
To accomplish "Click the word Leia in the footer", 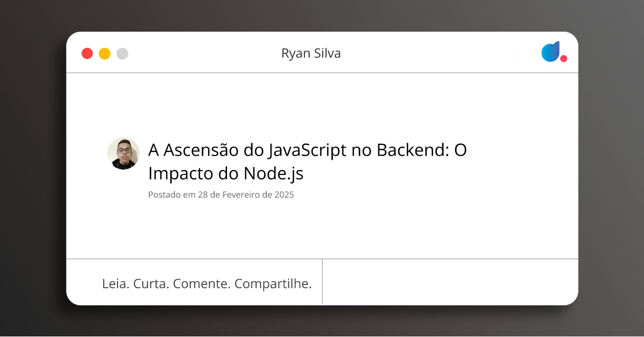I will 115,284.
